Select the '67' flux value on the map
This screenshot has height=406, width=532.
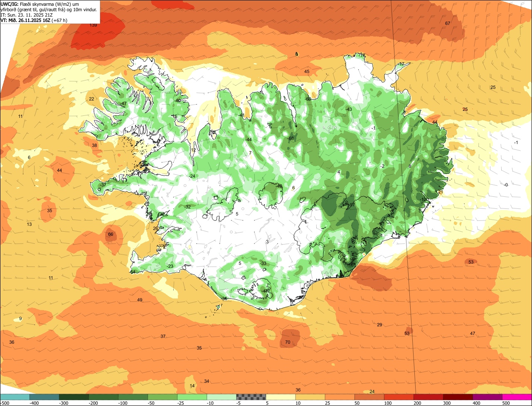click(448, 23)
